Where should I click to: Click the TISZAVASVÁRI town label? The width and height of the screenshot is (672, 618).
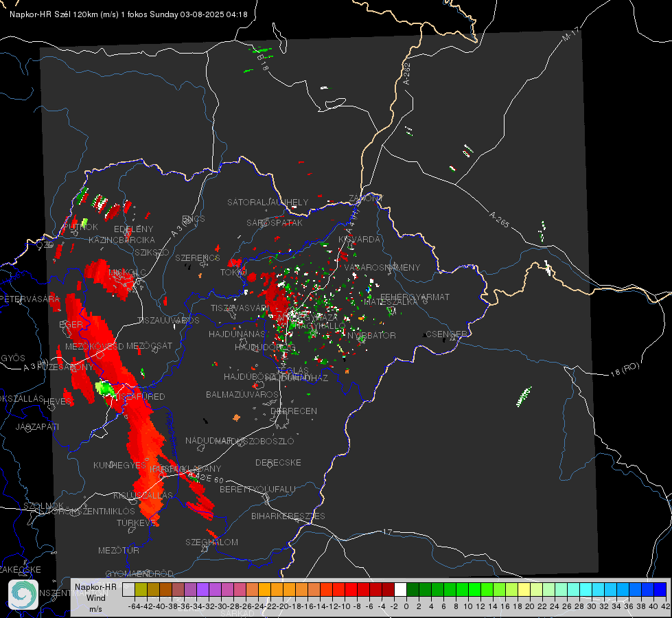tap(240, 308)
